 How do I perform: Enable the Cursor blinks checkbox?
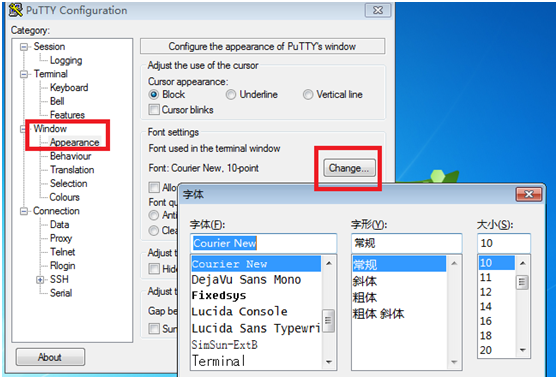pos(154,110)
